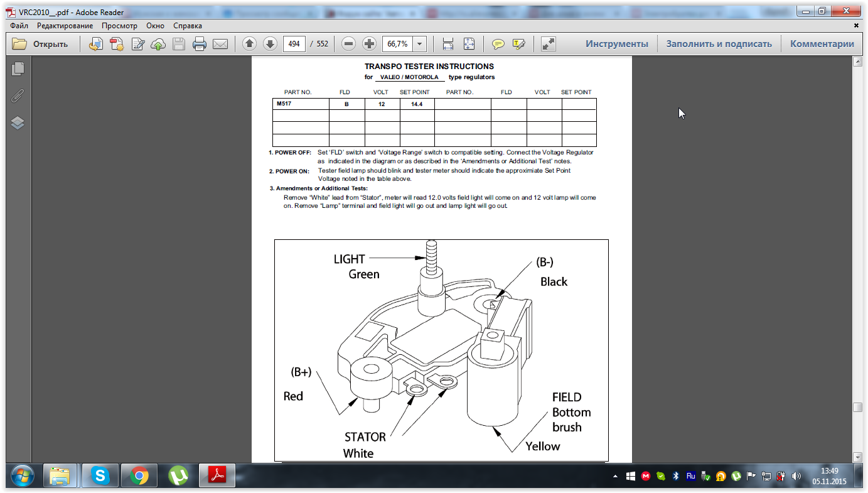The height and width of the screenshot is (493, 868).
Task: Zoom out with the minus button
Action: pos(349,44)
